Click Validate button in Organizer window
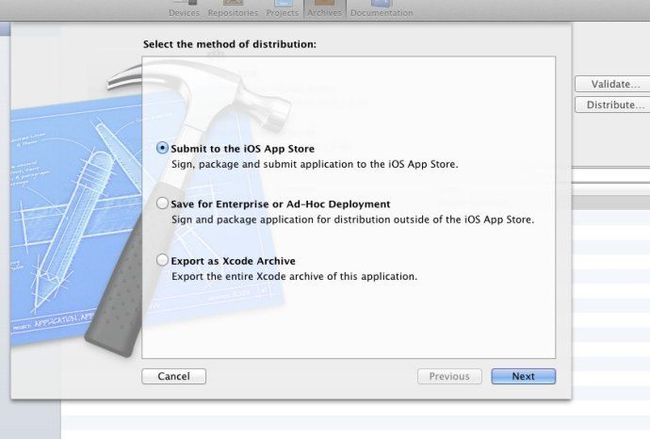 pos(614,84)
